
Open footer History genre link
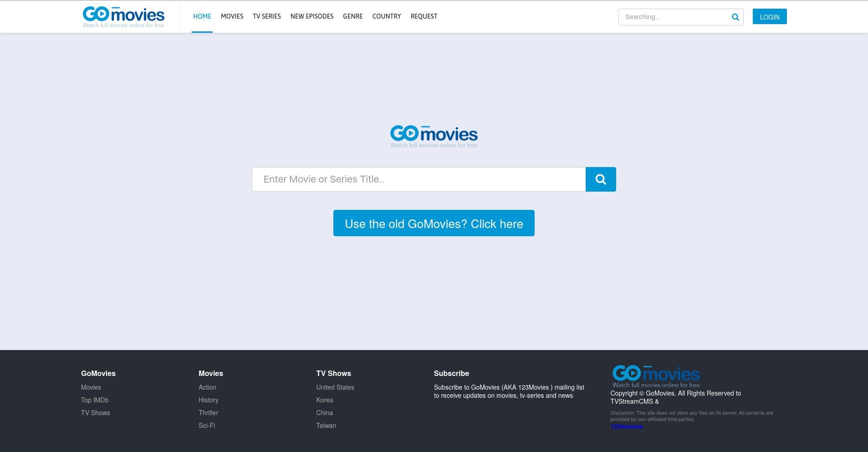(209, 400)
